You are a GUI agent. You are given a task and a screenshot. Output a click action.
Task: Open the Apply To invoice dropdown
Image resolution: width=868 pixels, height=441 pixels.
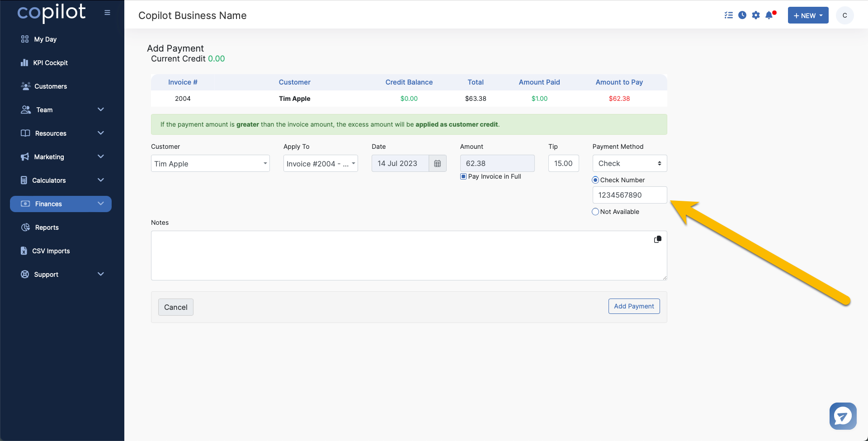point(321,163)
